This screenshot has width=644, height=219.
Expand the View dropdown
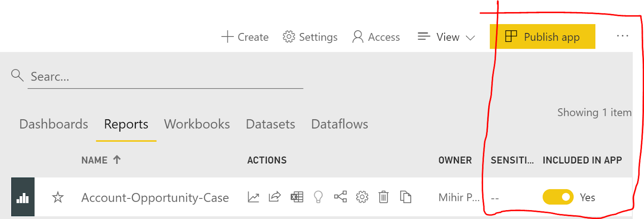pos(447,37)
